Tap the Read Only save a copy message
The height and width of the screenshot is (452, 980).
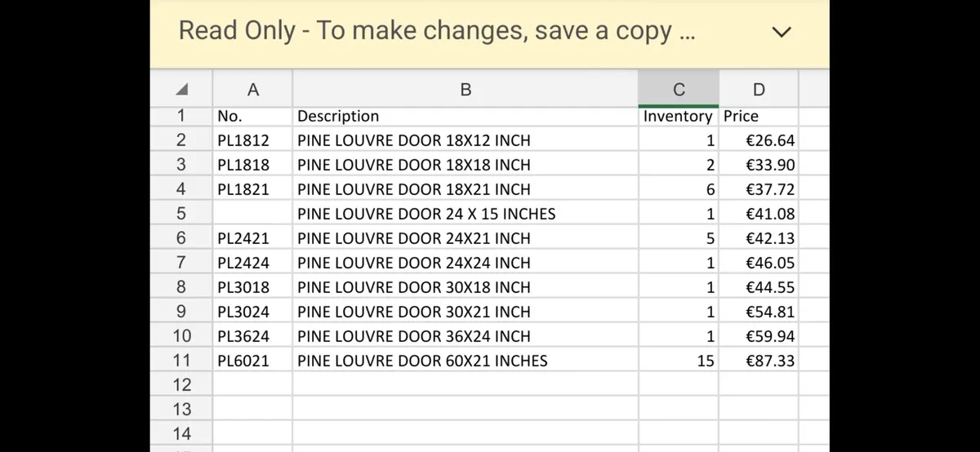(x=436, y=31)
